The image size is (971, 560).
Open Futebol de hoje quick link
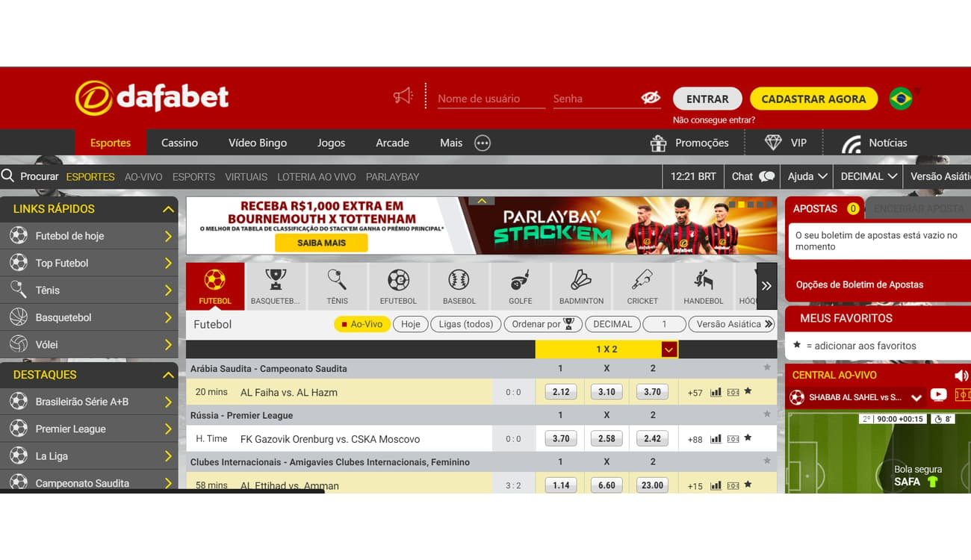tap(89, 236)
